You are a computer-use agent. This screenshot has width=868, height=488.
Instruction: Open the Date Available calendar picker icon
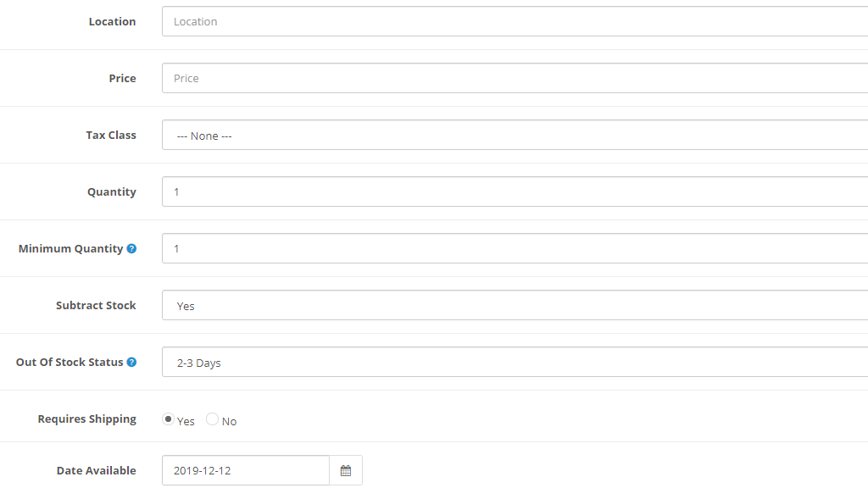tap(346, 470)
